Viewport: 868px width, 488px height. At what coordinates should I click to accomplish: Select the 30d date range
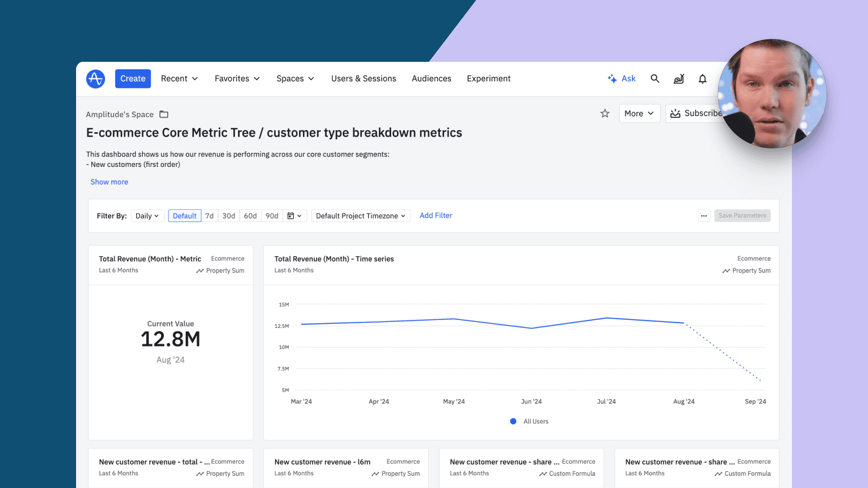coord(229,216)
